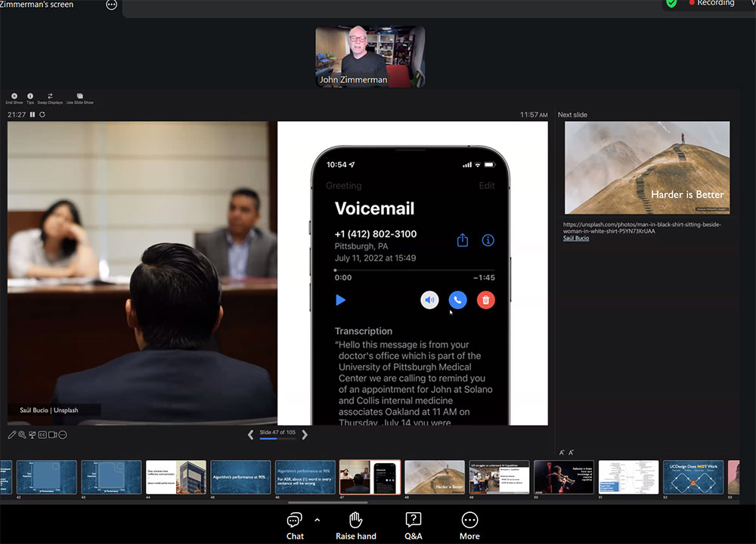
Task: Open the Tips icon
Action: click(x=30, y=98)
